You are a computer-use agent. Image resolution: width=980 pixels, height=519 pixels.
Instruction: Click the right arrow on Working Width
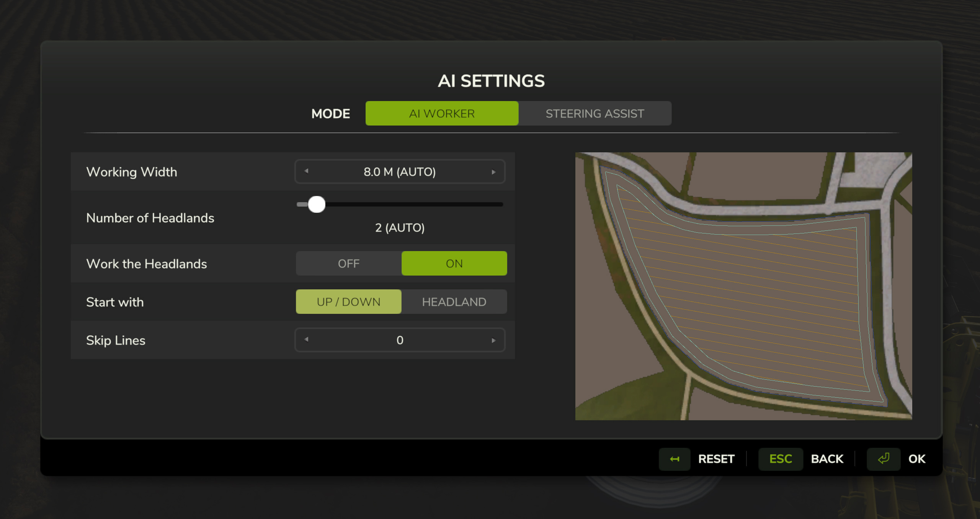pos(493,172)
